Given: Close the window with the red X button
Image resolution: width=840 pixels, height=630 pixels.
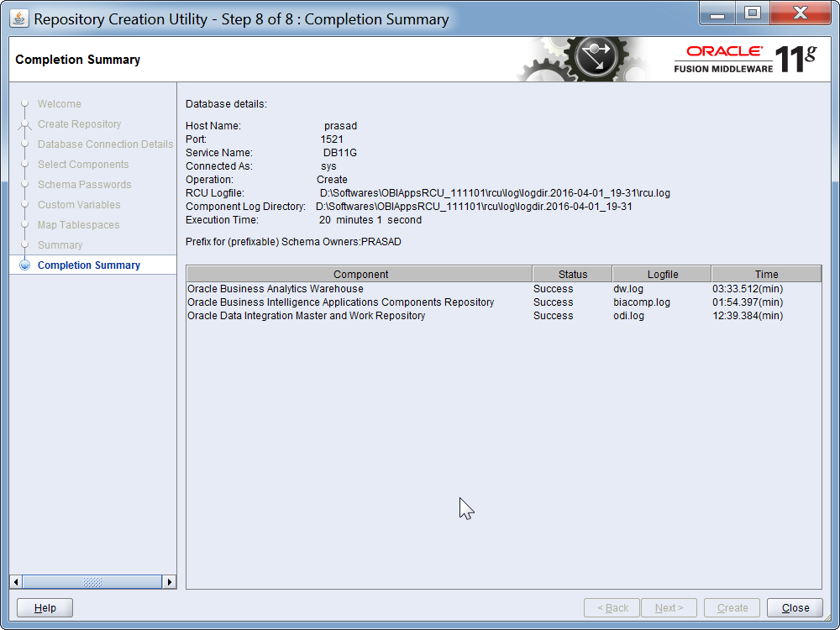Looking at the screenshot, I should (x=801, y=13).
